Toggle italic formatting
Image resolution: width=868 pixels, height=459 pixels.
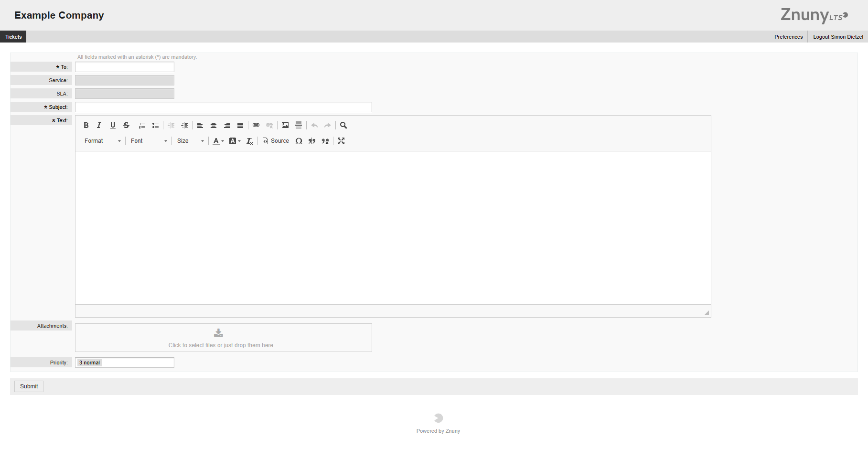click(99, 126)
